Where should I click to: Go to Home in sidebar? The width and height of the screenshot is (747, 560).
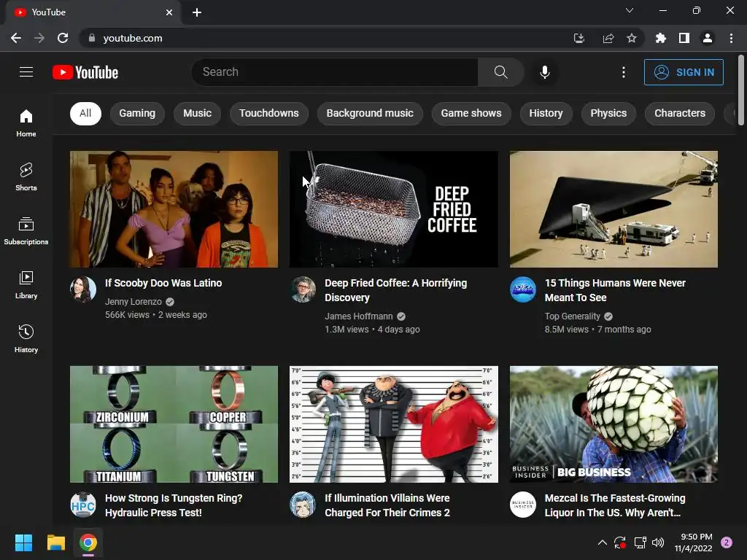pos(26,122)
